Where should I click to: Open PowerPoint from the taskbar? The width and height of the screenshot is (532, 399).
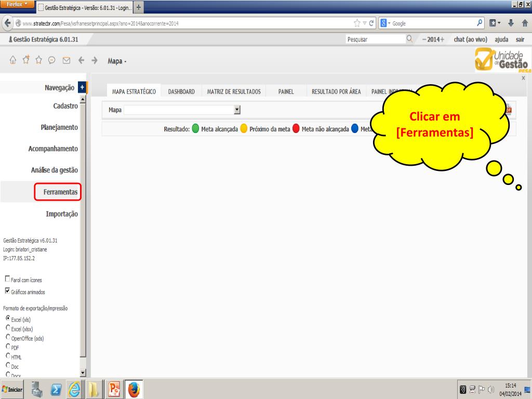[x=114, y=389]
